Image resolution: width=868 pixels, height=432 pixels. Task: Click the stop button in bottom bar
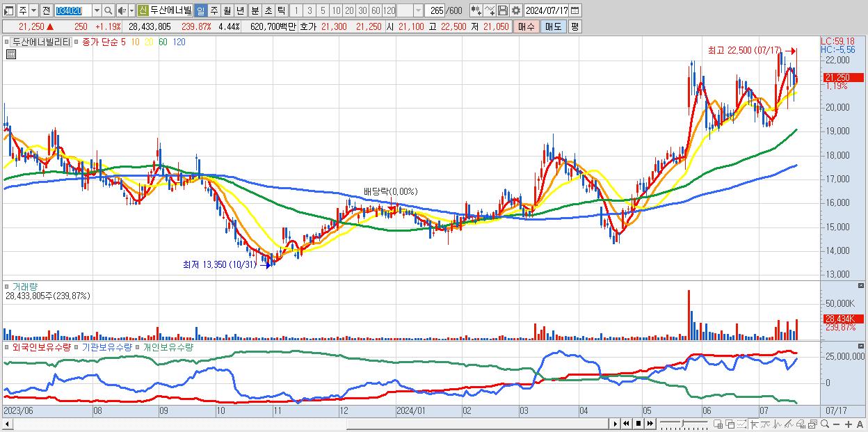pos(638,424)
